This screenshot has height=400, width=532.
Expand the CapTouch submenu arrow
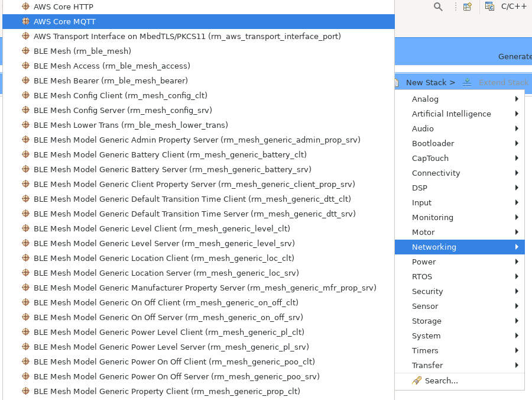(517, 158)
